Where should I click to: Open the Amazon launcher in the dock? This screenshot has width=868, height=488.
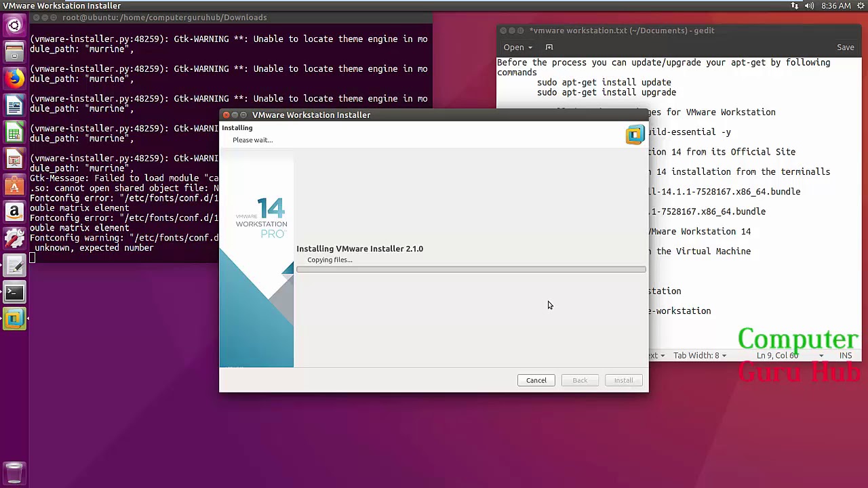click(14, 212)
